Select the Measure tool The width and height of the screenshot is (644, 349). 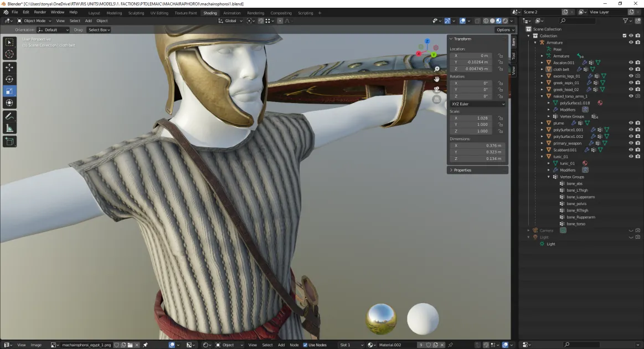pyautogui.click(x=9, y=129)
